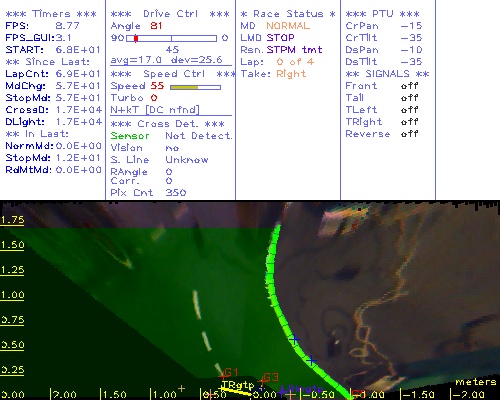Select the upper blue cross on green line
Screen dimensions: 500x400
click(x=294, y=340)
